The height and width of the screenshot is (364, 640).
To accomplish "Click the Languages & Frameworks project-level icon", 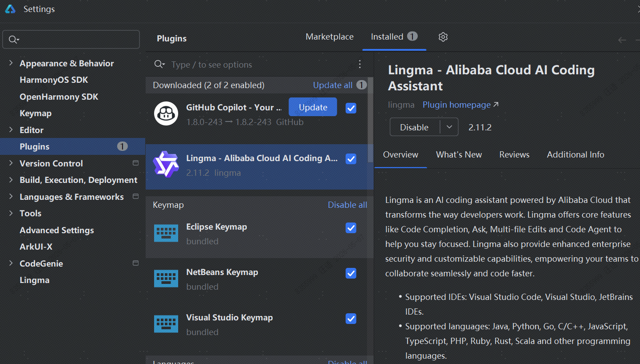I will [x=136, y=197].
